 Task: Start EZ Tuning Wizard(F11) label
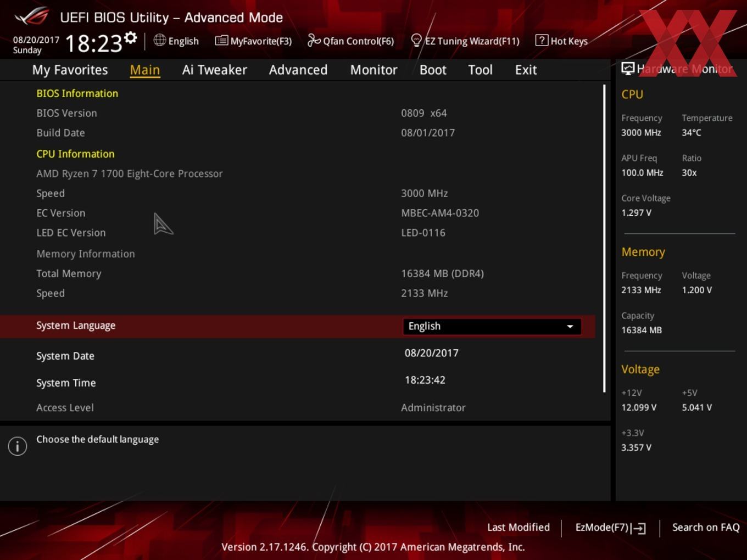coord(472,41)
